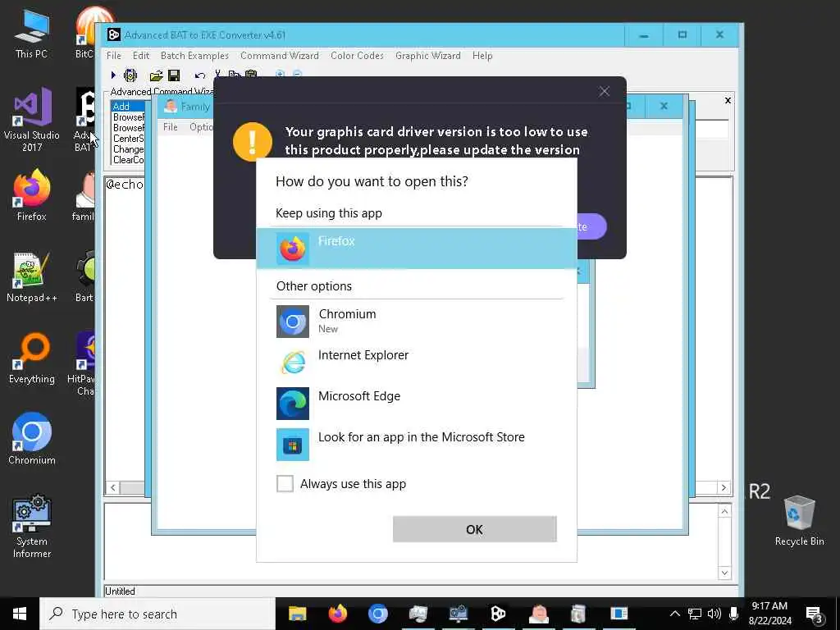Viewport: 840px width, 630px height.
Task: Click the Paste clipboard toolbar icon
Action: (x=251, y=74)
